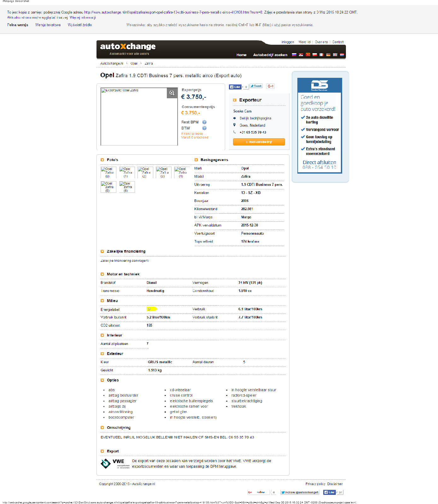This screenshot has height=504, width=438.
Task: Like the listing with Facebook Like button
Action: pos(235,87)
